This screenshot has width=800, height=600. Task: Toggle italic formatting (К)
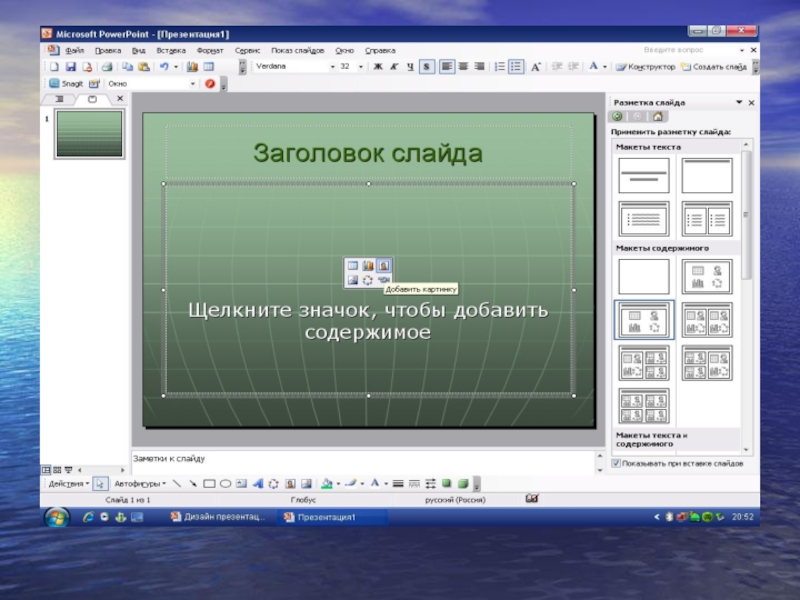394,67
